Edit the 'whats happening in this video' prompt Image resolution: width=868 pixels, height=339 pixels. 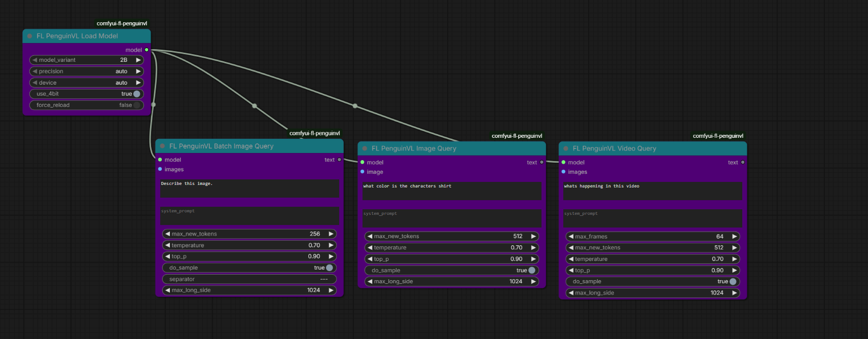click(653, 191)
